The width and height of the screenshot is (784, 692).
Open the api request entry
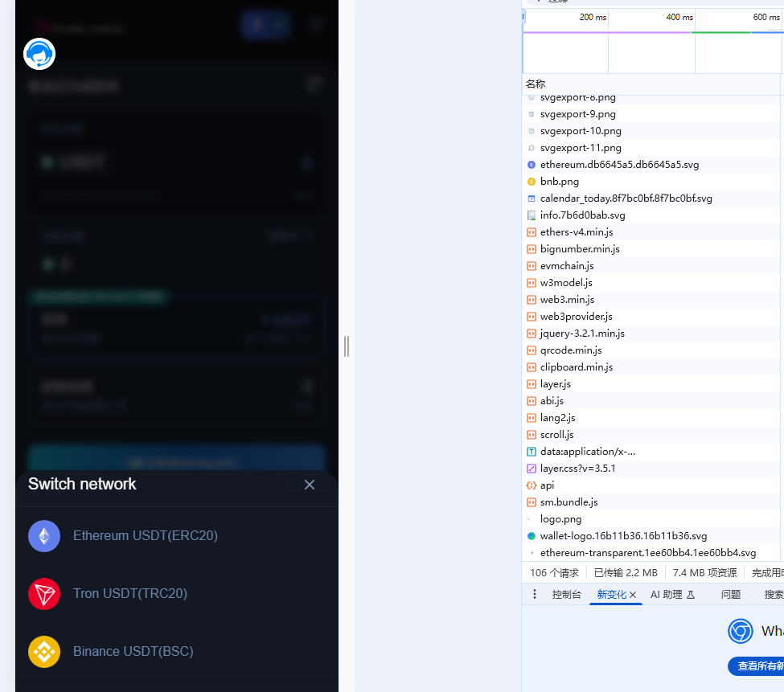click(x=548, y=485)
